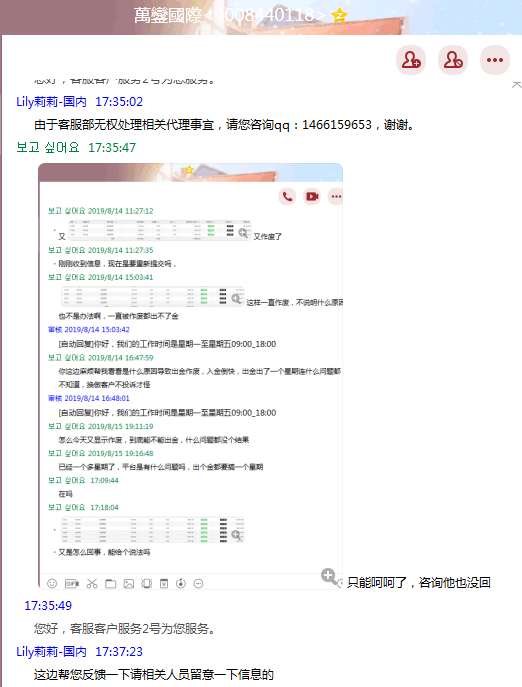Image resolution: width=522 pixels, height=687 pixels.
Task: Click the folder icon in embedded toolbar
Action: click(x=110, y=584)
